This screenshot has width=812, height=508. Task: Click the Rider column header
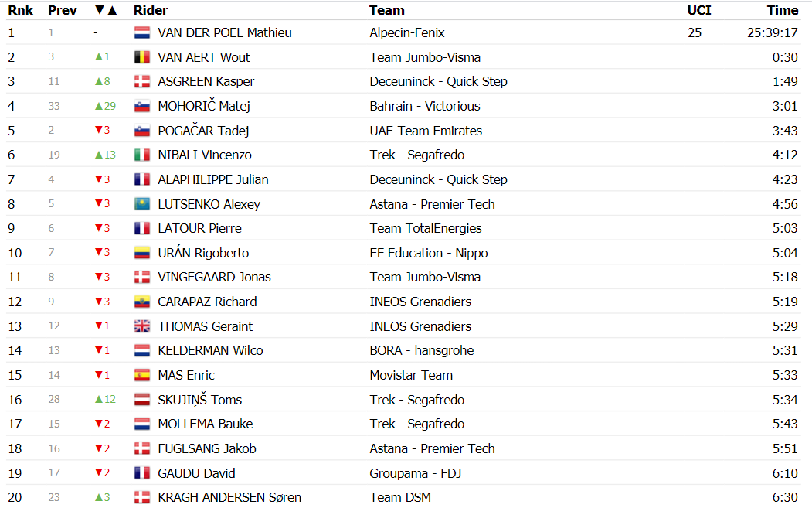151,10
